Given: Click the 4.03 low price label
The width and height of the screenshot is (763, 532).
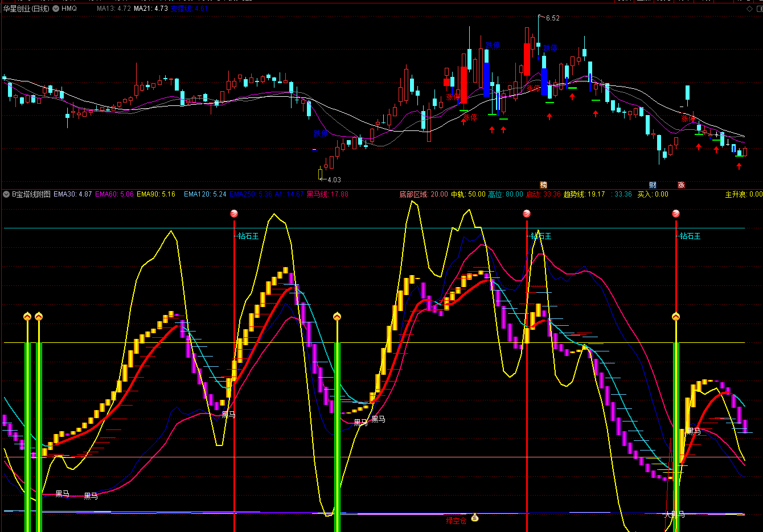Looking at the screenshot, I should [x=334, y=180].
